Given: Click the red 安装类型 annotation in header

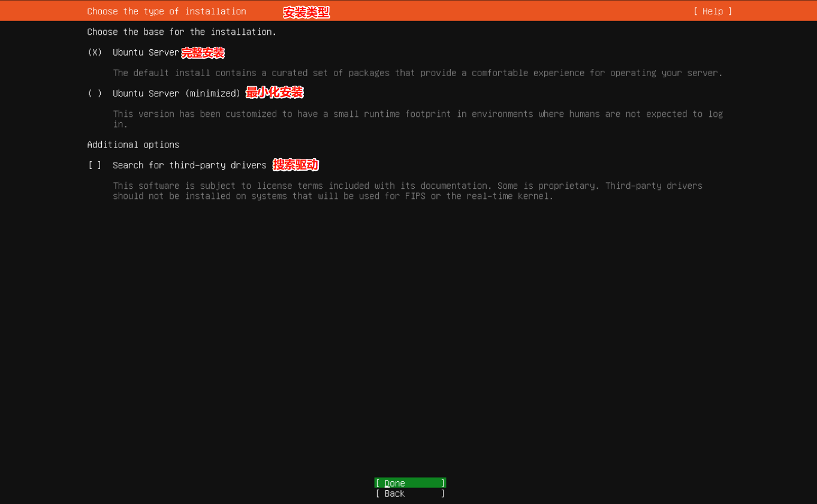Looking at the screenshot, I should click(x=306, y=12).
